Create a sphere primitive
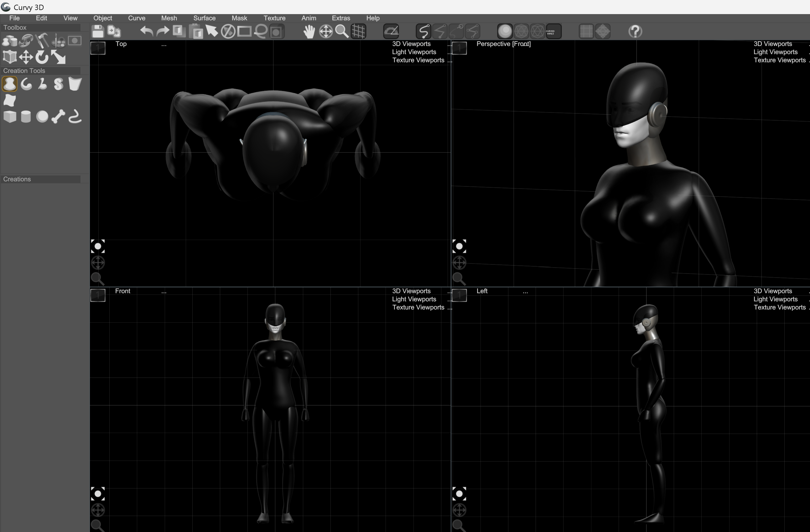 click(42, 117)
